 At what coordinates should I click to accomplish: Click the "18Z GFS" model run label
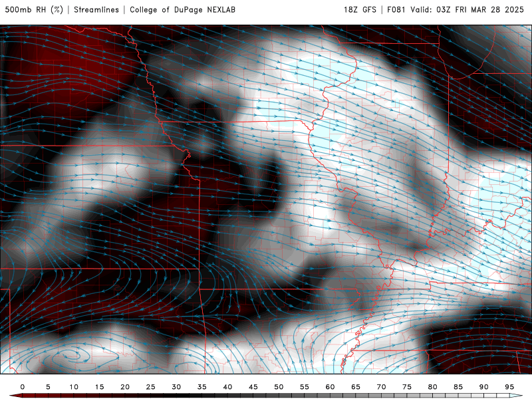[360, 9]
